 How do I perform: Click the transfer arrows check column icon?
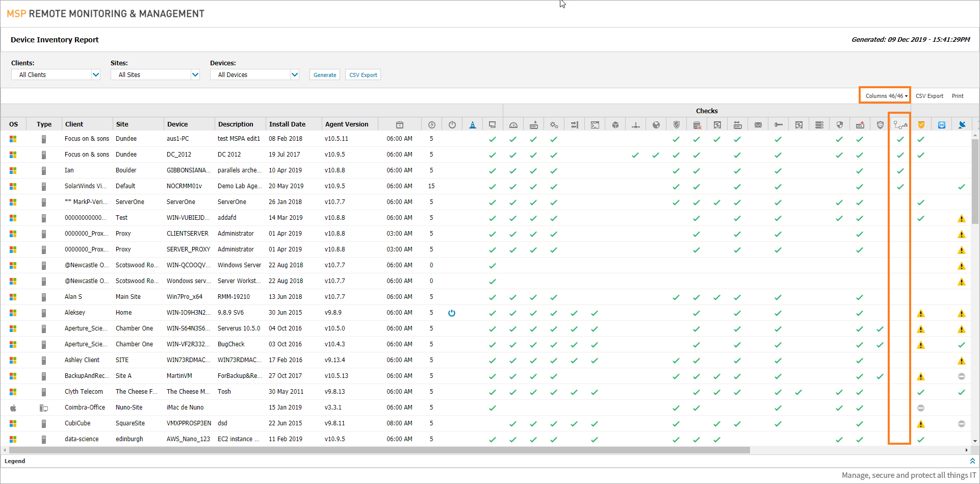[575, 124]
